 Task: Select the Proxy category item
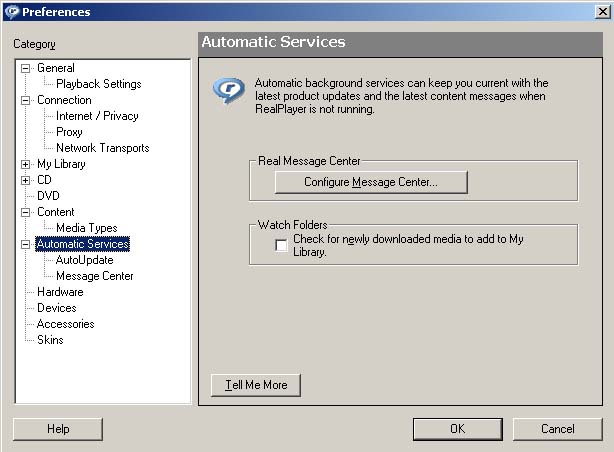[x=69, y=132]
